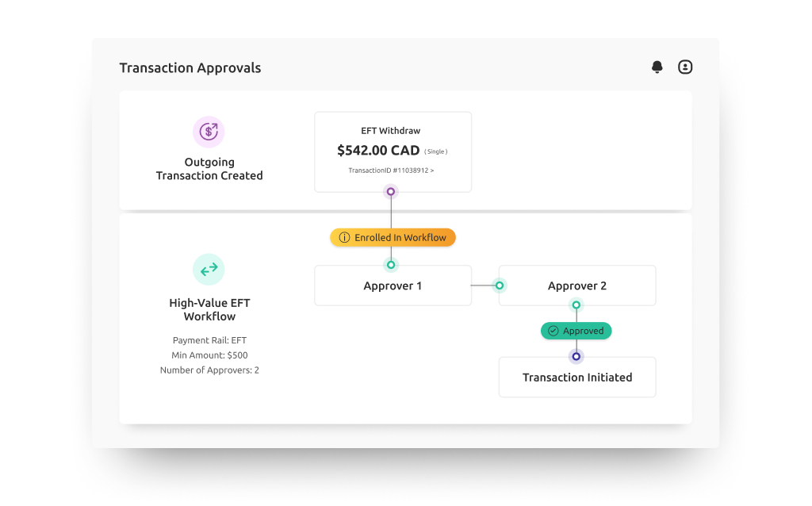Screen dimensions: 812x506
Task: Expand the Transaction Initiated step details
Action: point(576,377)
